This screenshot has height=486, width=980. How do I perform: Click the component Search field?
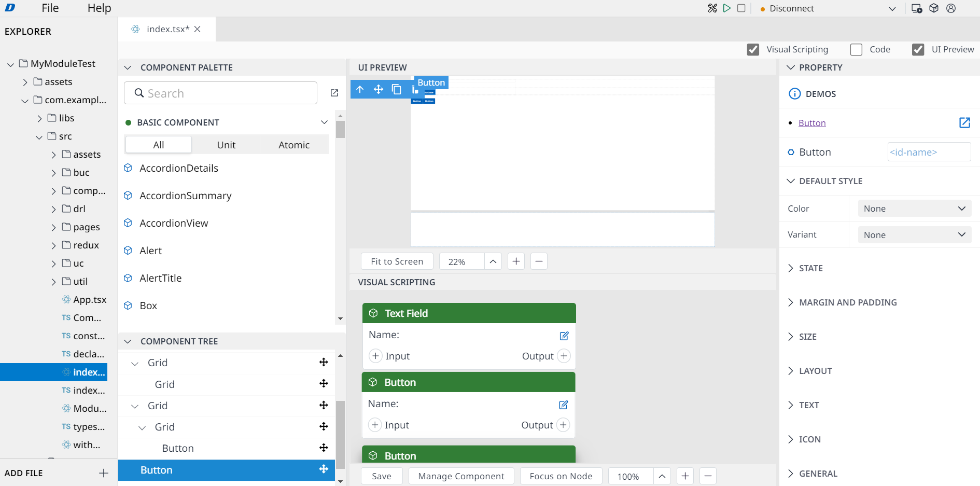[221, 93]
